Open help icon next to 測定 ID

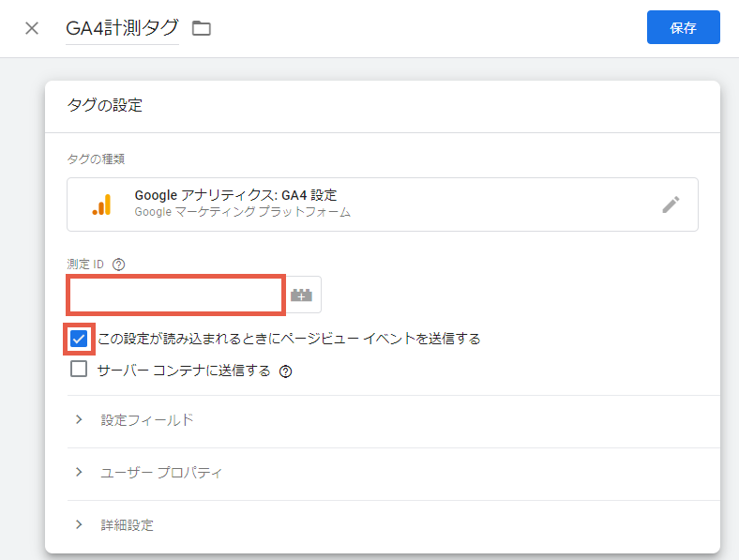(119, 265)
